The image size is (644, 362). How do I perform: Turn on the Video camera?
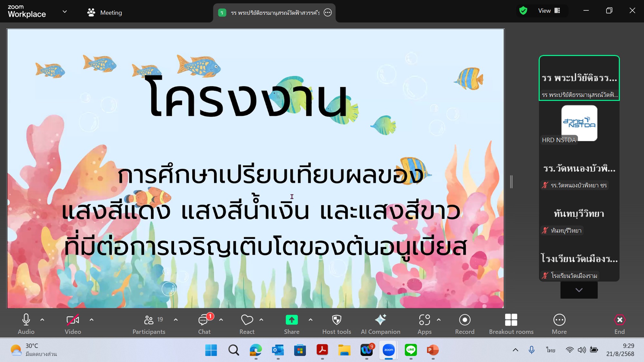click(73, 320)
